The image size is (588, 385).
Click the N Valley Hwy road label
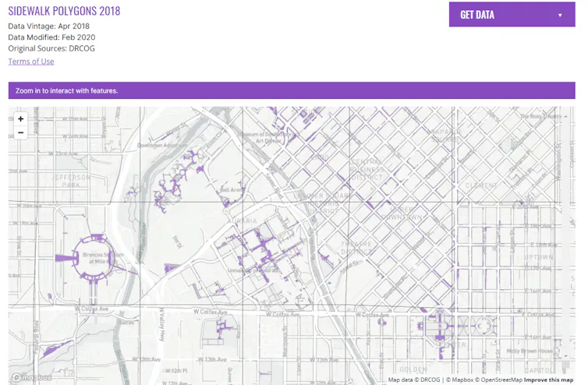(x=161, y=325)
